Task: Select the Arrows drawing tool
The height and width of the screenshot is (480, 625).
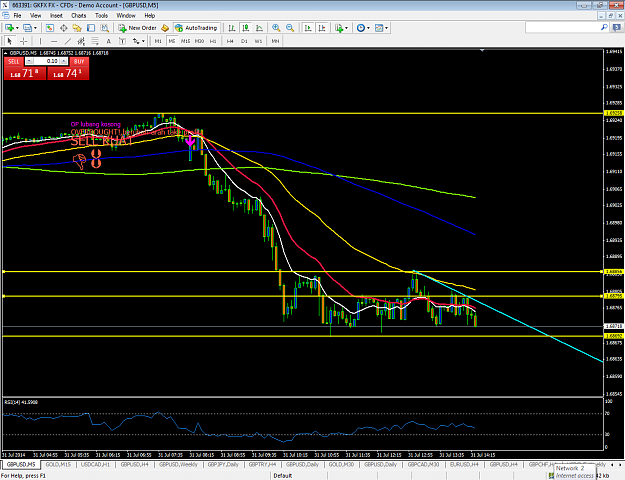Action: pyautogui.click(x=136, y=41)
